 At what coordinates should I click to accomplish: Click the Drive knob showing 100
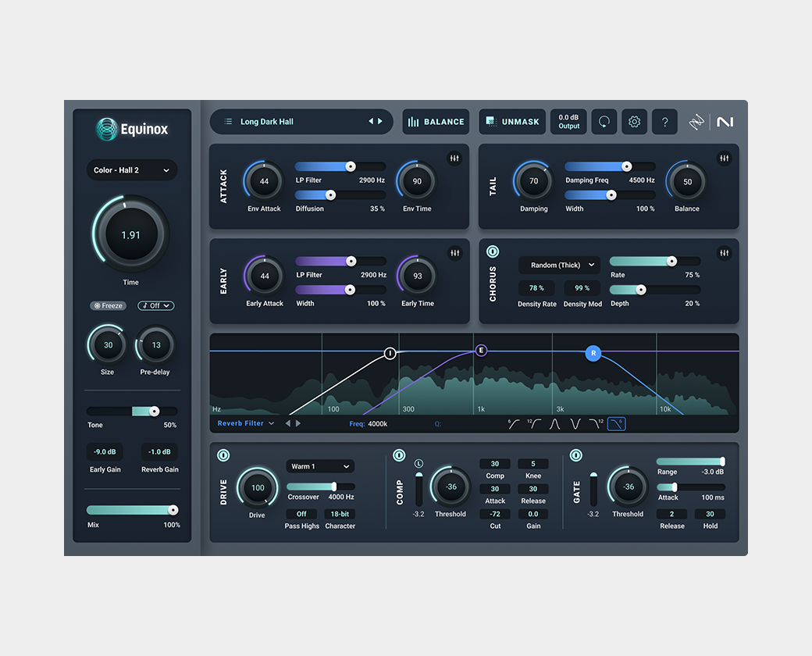[258, 487]
